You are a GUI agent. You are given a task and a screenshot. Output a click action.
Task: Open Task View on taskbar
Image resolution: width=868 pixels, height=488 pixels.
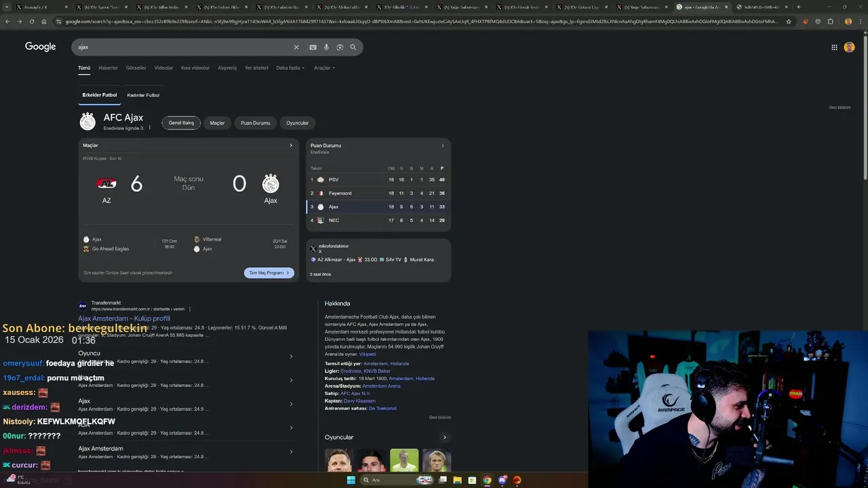pyautogui.click(x=443, y=480)
